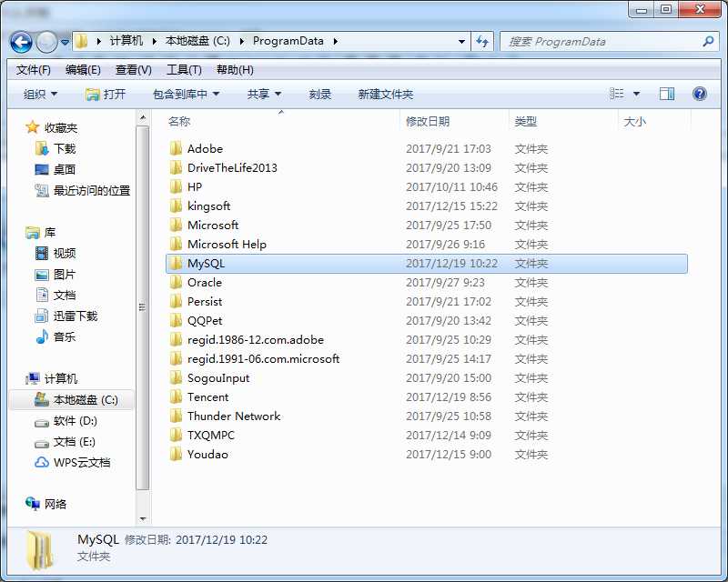Viewport: 728px width, 582px height.
Task: Open the 查看(V) menu
Action: click(x=133, y=70)
